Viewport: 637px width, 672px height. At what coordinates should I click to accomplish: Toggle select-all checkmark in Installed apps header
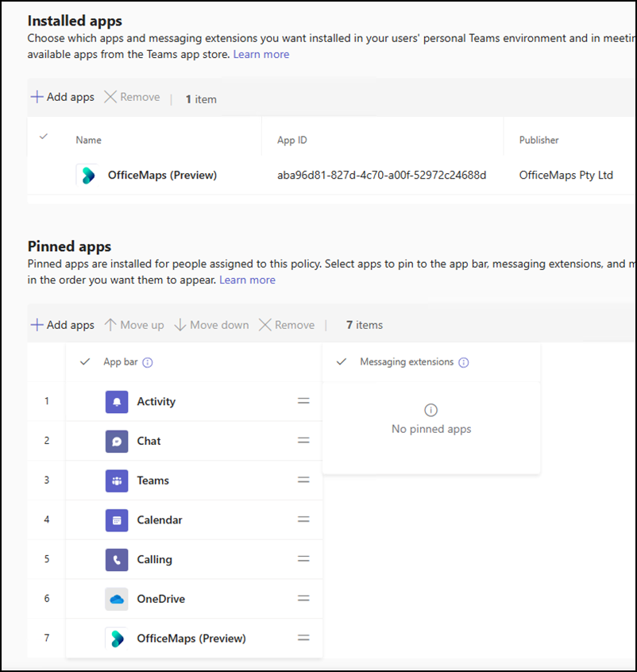(x=44, y=137)
